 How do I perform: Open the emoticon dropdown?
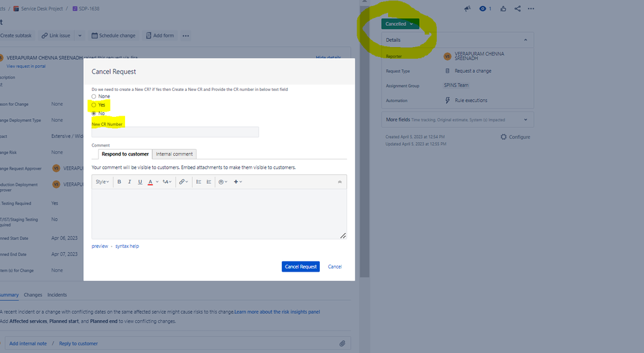coord(222,181)
